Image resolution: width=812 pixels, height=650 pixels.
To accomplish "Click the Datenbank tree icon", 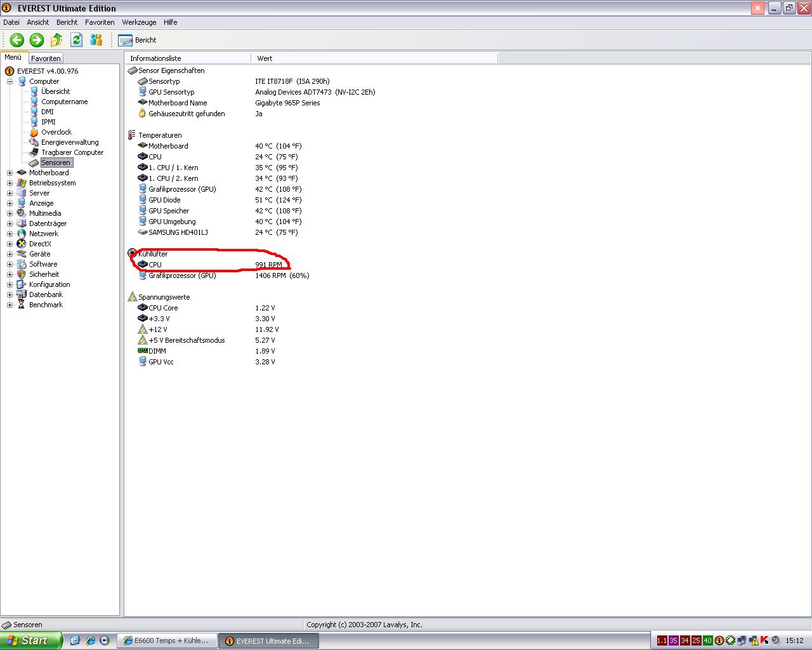I will (x=22, y=295).
